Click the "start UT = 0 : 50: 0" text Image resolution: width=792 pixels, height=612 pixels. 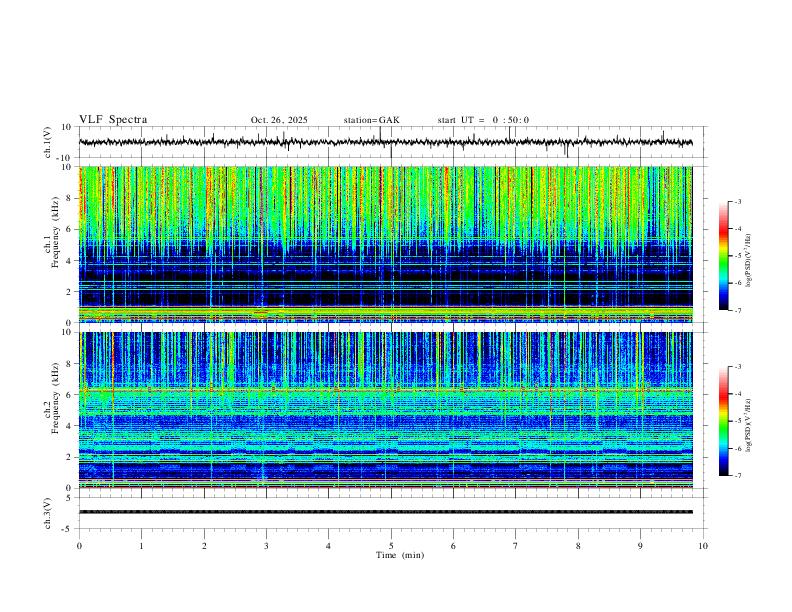tap(483, 120)
